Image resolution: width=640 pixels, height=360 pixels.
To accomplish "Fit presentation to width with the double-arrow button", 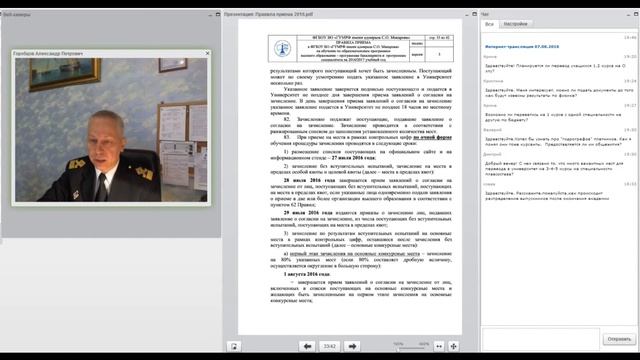I will pyautogui.click(x=439, y=346).
